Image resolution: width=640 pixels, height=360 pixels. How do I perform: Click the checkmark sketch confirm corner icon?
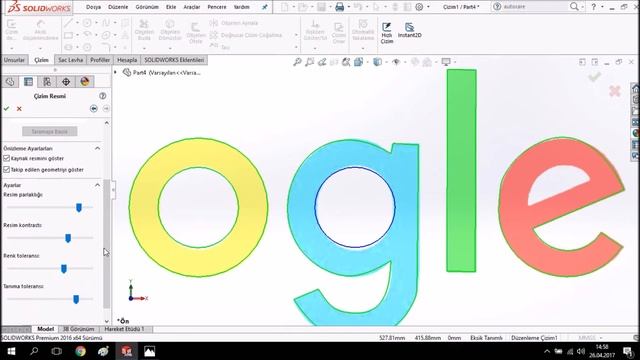click(594, 76)
